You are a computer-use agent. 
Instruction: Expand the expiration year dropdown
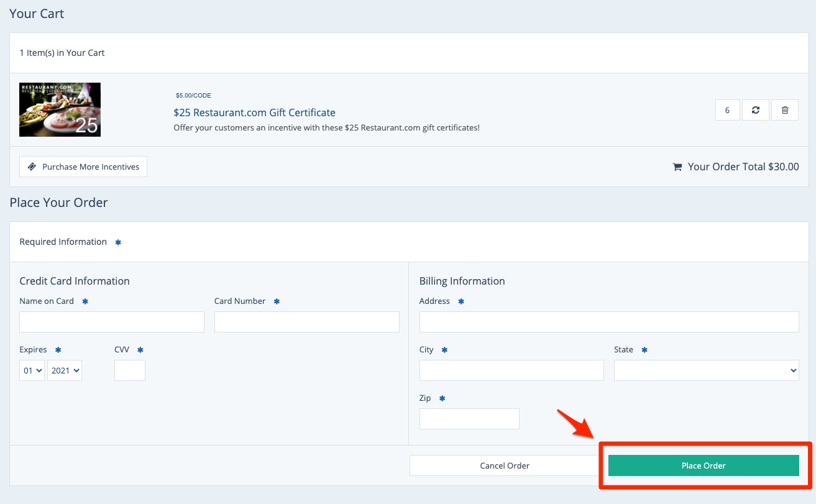pyautogui.click(x=65, y=370)
